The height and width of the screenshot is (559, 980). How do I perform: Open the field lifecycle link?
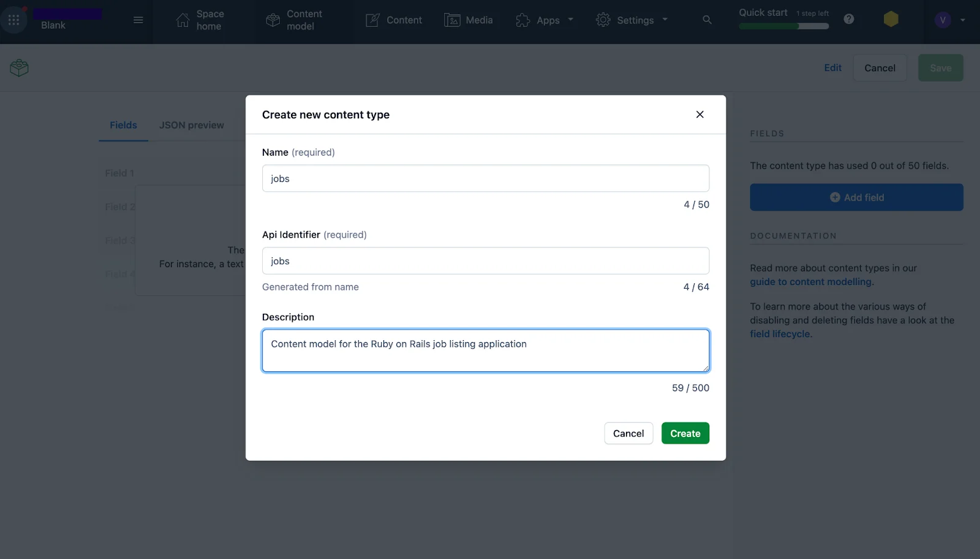[x=780, y=334]
